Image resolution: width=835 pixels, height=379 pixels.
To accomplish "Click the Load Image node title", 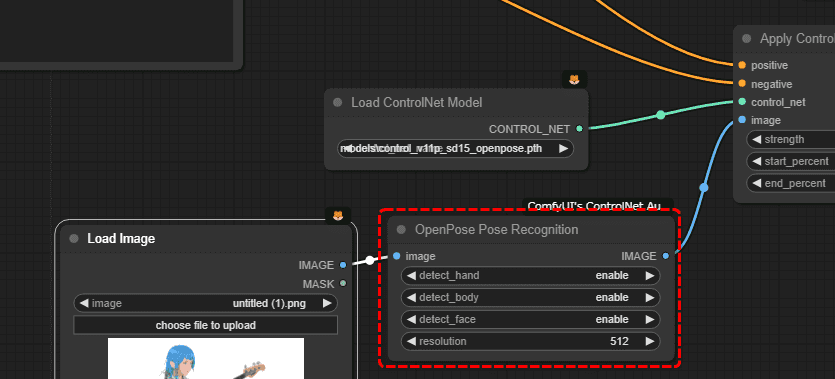I will (x=121, y=239).
